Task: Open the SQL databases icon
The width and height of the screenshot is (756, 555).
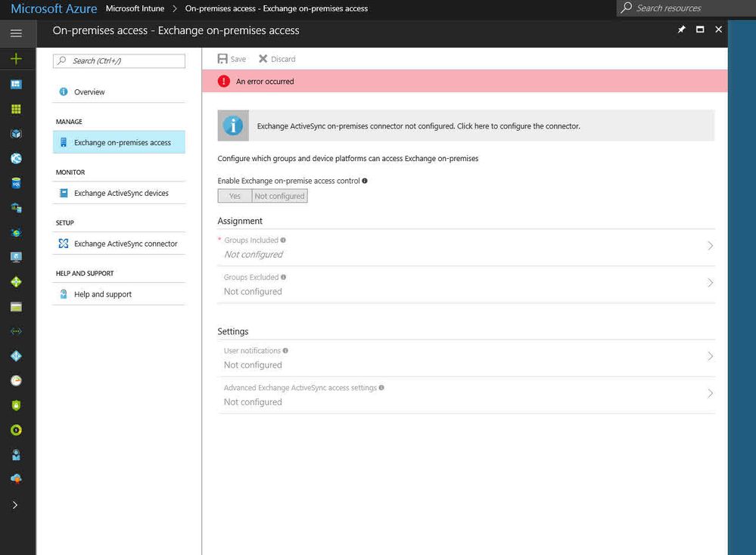Action: coord(16,183)
